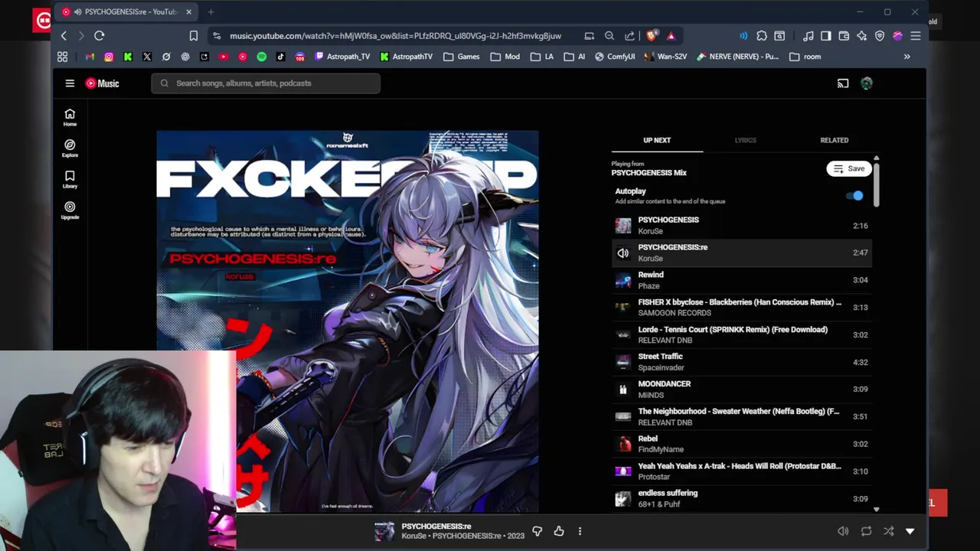The image size is (980, 551).
Task: Click the album art in the player bar
Action: (x=384, y=531)
